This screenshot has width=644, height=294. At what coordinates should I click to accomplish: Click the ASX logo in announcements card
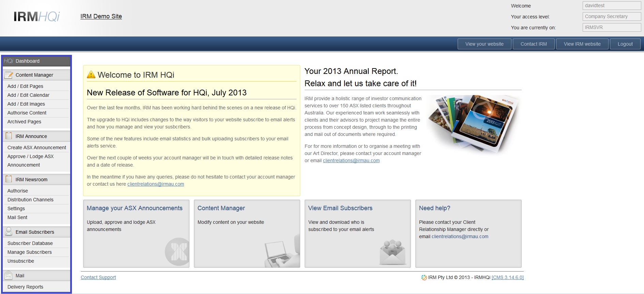coord(177,252)
